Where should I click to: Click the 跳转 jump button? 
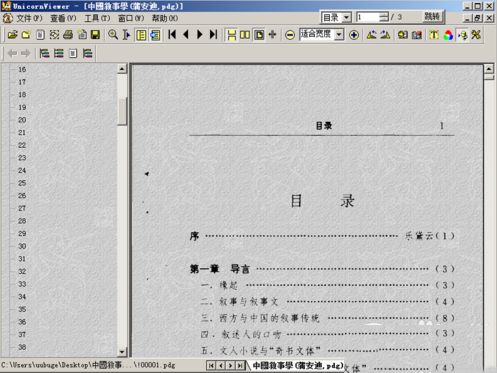click(x=432, y=17)
